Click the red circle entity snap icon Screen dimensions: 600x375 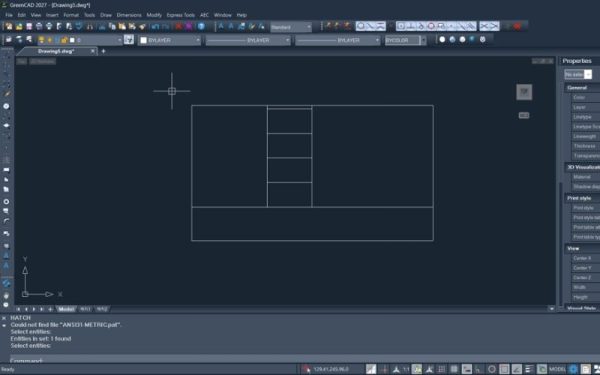(x=431, y=26)
